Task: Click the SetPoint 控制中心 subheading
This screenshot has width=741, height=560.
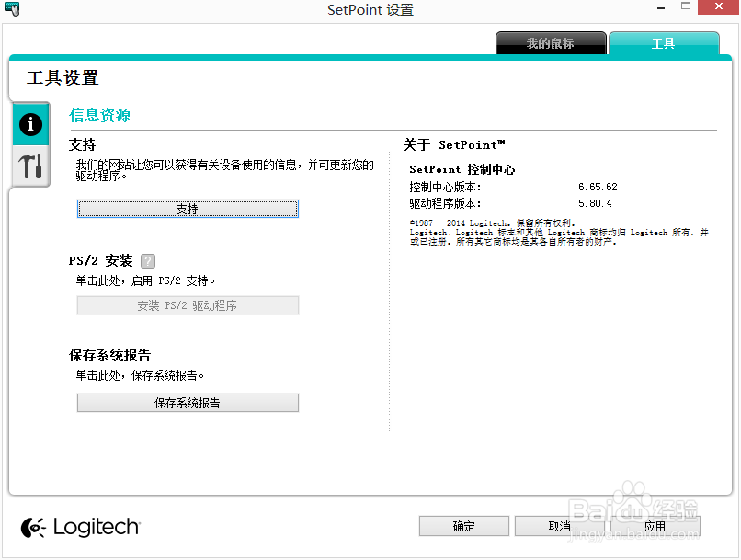Action: [462, 169]
